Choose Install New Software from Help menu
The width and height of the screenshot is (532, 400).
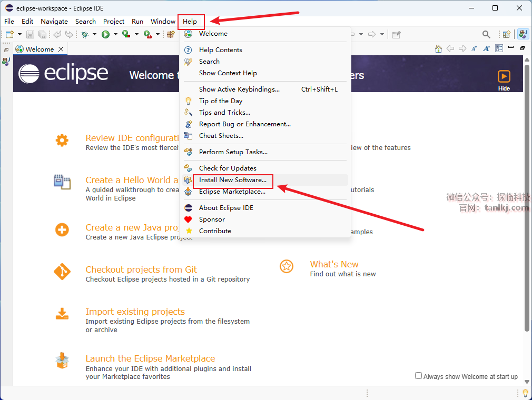232,180
